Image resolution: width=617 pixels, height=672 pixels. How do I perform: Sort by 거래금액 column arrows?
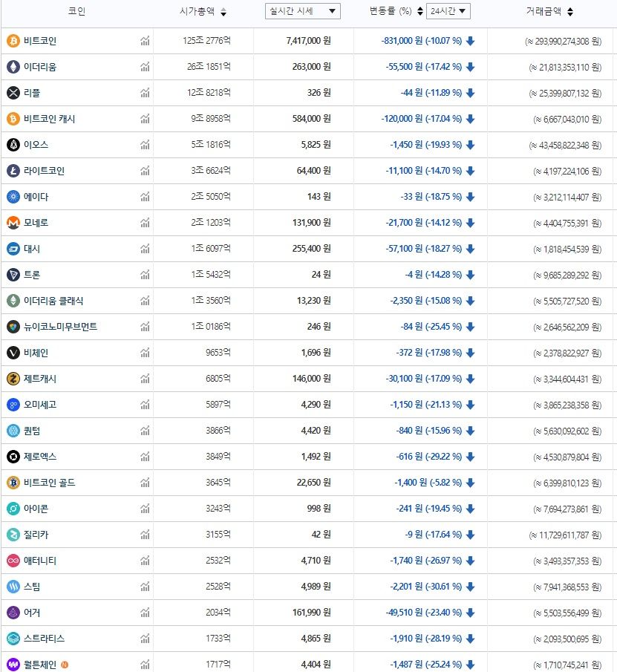(x=570, y=12)
